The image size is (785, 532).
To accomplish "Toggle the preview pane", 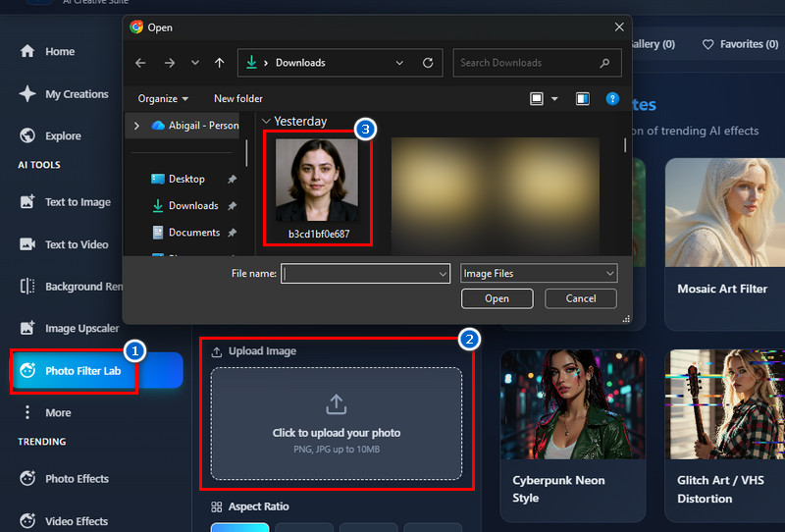I will tap(582, 99).
